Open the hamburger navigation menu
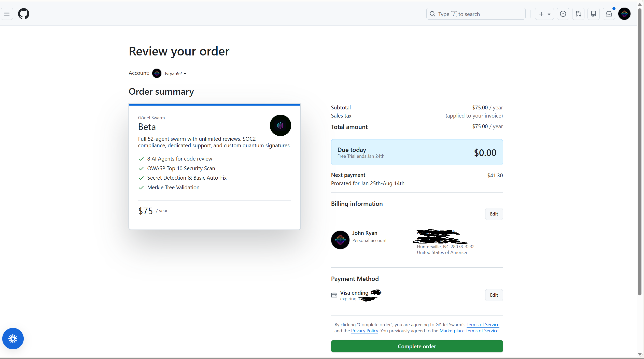The height and width of the screenshot is (359, 644). (7, 14)
